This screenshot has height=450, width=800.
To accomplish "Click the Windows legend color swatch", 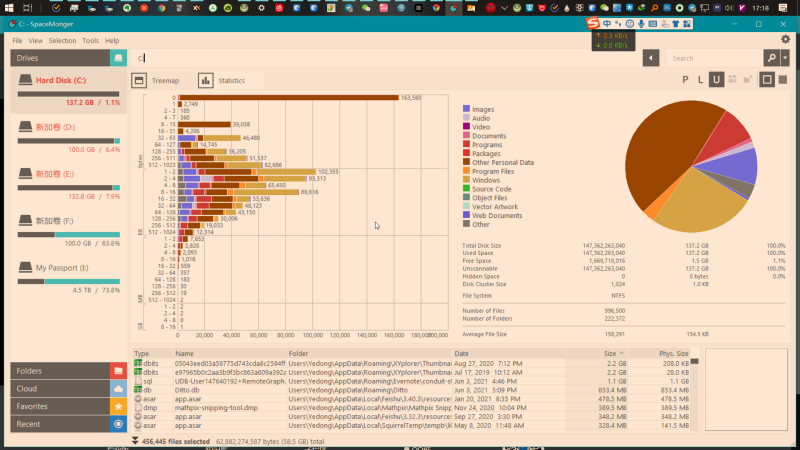I will point(466,180).
